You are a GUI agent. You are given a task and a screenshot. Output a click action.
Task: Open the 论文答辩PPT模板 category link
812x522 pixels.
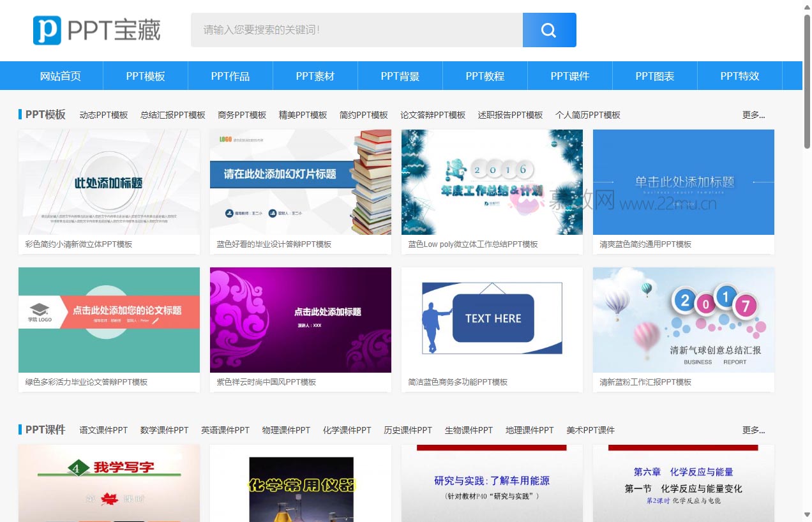433,115
